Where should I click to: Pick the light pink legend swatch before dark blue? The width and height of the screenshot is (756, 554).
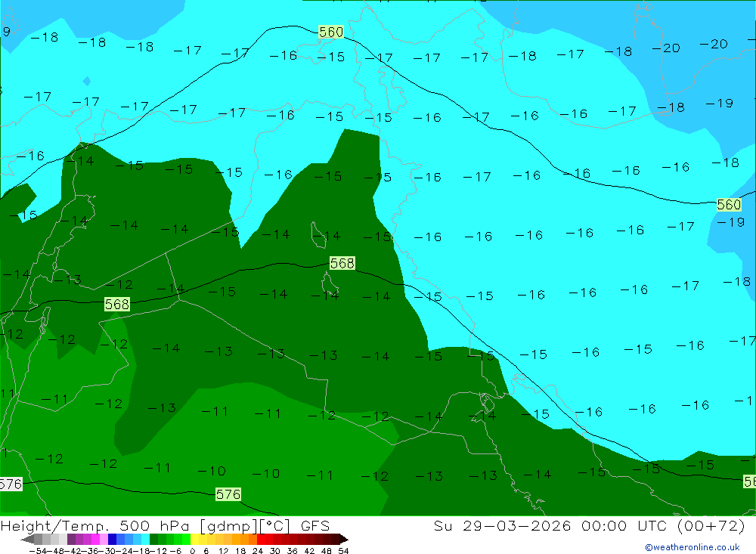pyautogui.click(x=104, y=539)
